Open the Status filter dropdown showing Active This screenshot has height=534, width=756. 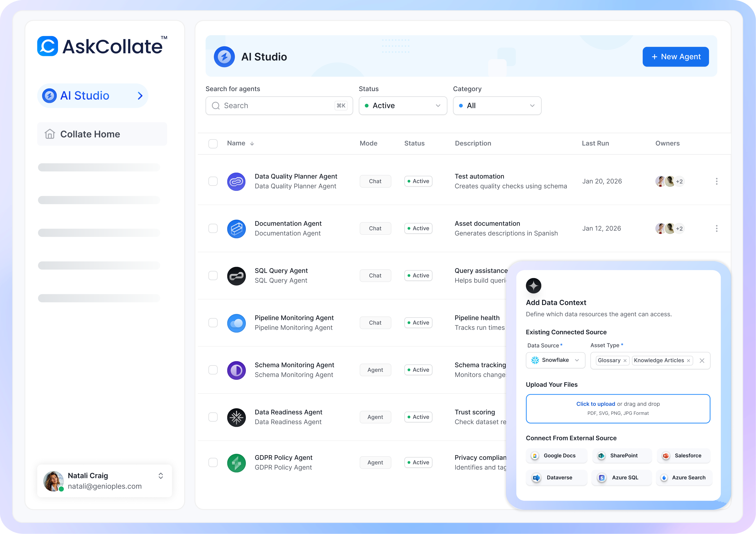pos(403,105)
